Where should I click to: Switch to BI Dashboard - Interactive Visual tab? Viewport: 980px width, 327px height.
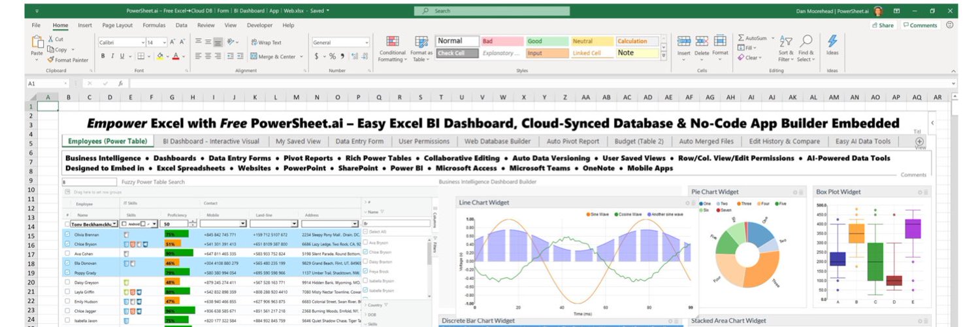coord(211,141)
